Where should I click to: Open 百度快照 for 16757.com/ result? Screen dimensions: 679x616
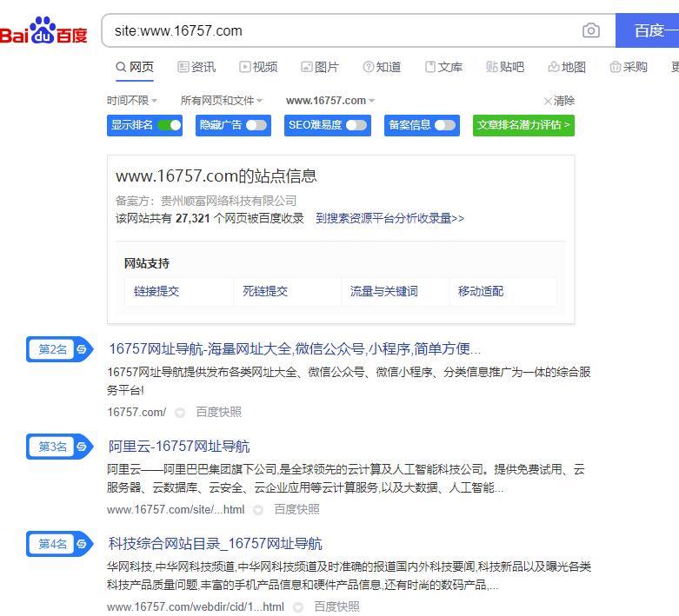(219, 412)
